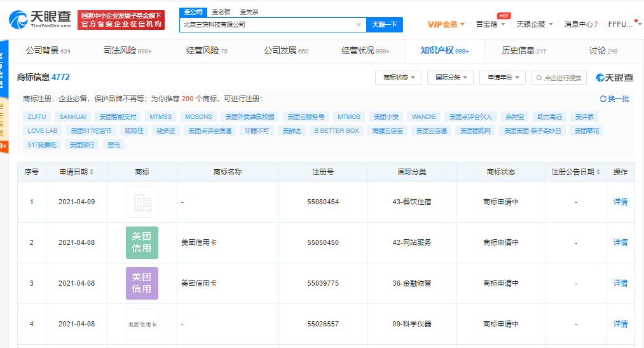Select the ZUITU recommended trademark tag

pyautogui.click(x=36, y=116)
